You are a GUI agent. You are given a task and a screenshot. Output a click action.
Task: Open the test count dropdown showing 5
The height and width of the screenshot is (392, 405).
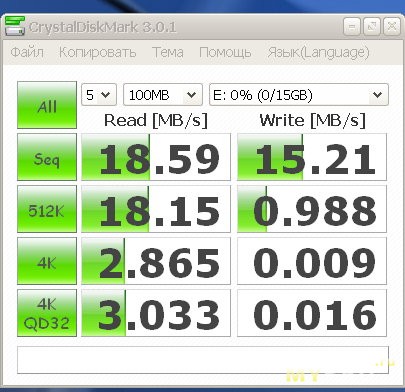coord(99,95)
